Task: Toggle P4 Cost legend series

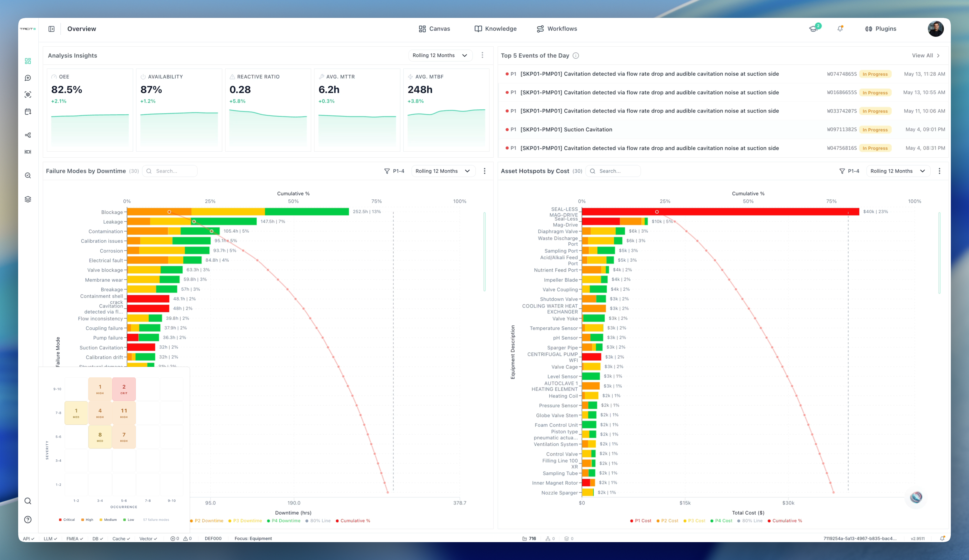Action: tap(721, 521)
